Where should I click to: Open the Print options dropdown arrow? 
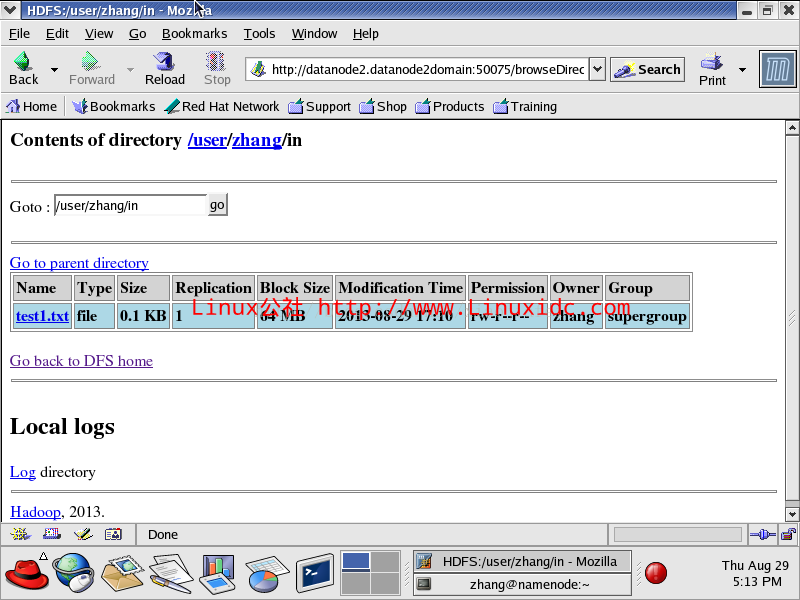pos(742,70)
